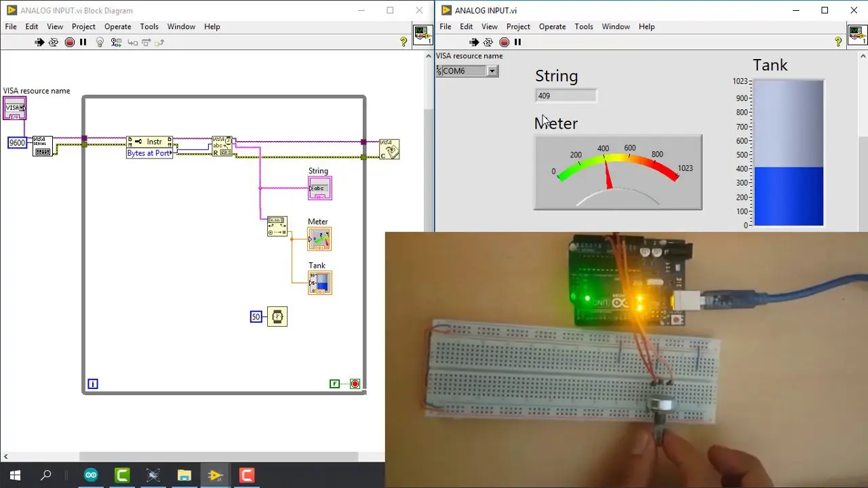
Task: Click the Bytes at Port property
Action: tap(149, 153)
